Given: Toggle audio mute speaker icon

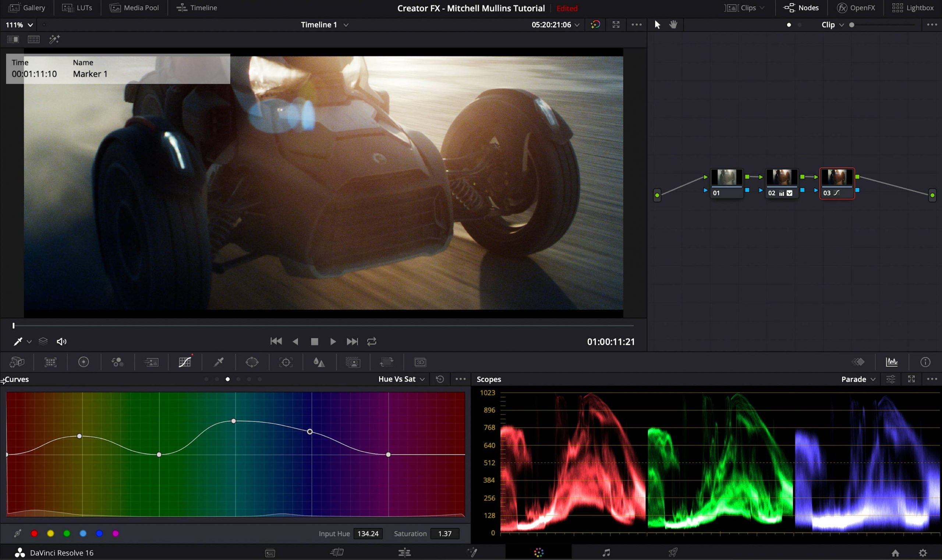Looking at the screenshot, I should [61, 342].
